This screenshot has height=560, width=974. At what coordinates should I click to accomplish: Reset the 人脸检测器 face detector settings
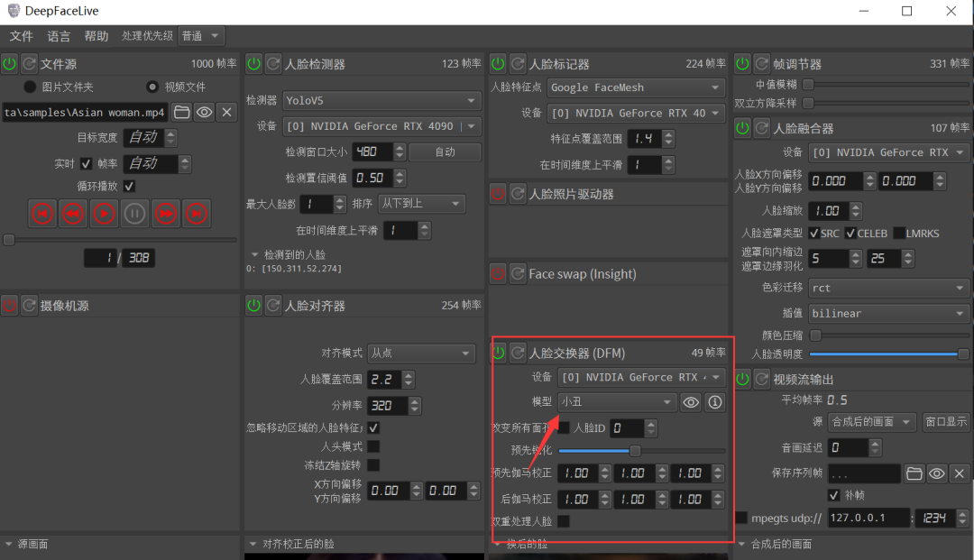[x=274, y=63]
